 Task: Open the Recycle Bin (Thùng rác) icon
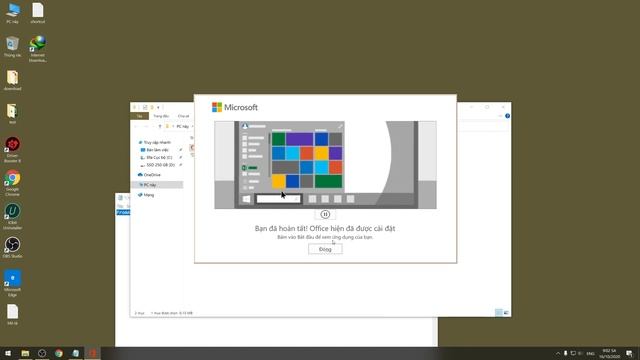tap(13, 47)
